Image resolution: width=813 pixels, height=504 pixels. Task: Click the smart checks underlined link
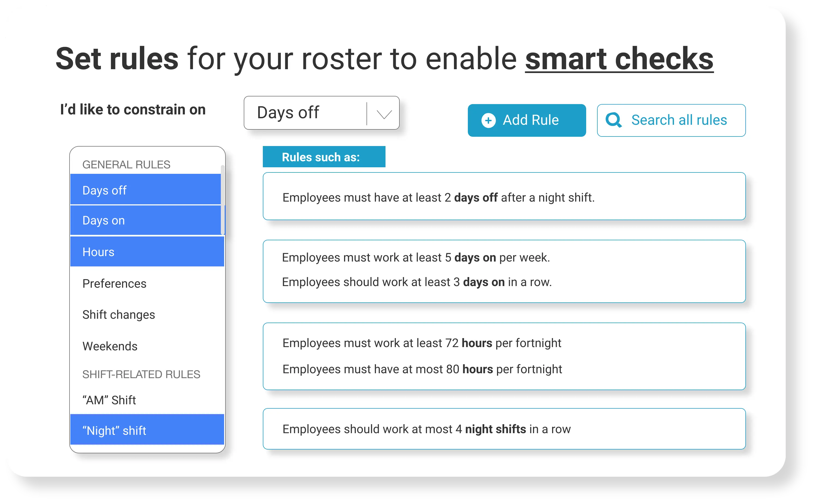pos(619,59)
